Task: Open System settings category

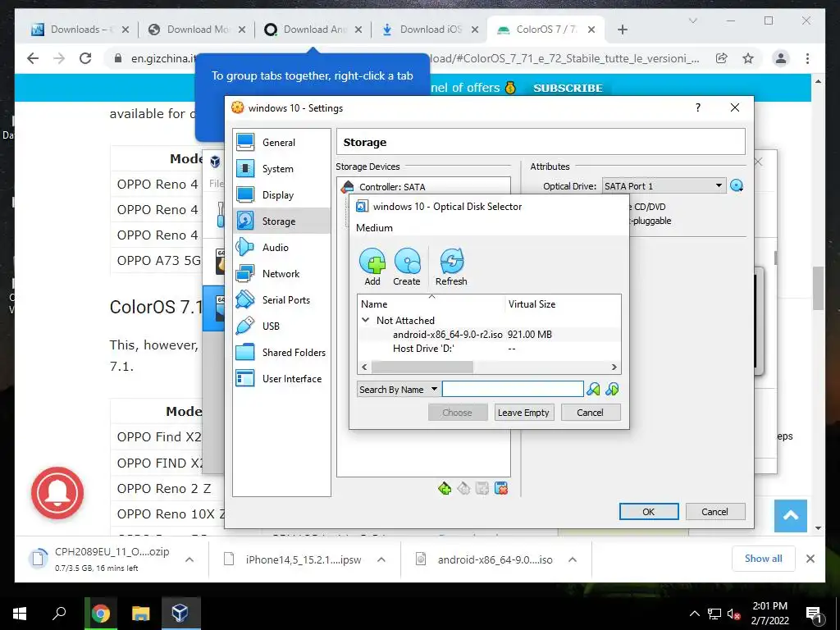Action: (281, 169)
